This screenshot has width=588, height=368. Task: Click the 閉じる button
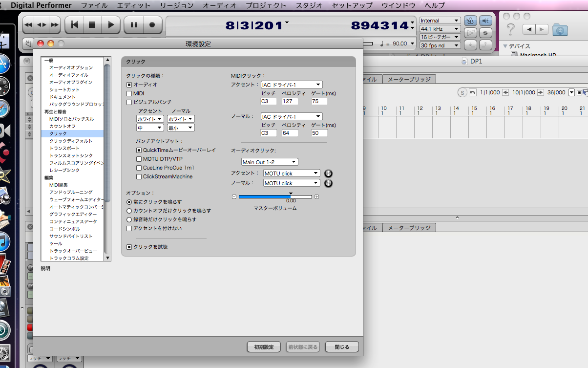342,347
